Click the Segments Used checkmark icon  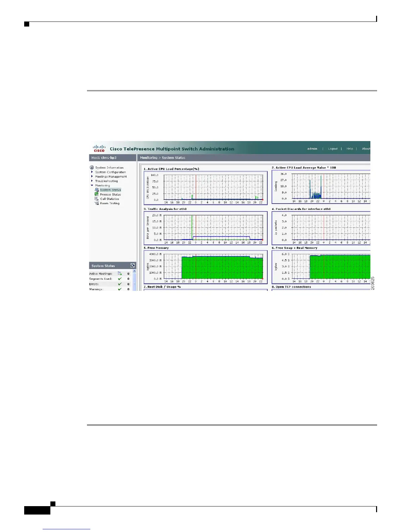120,279
